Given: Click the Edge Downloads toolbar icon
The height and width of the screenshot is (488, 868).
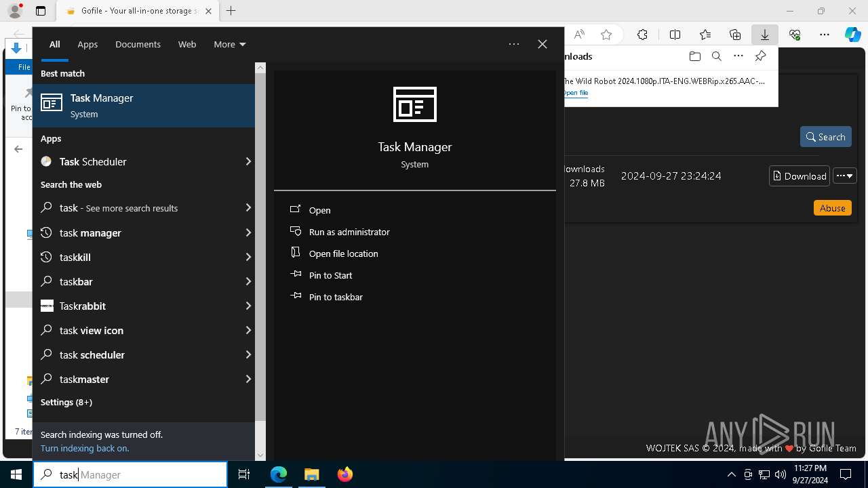Looking at the screenshot, I should tap(765, 35).
